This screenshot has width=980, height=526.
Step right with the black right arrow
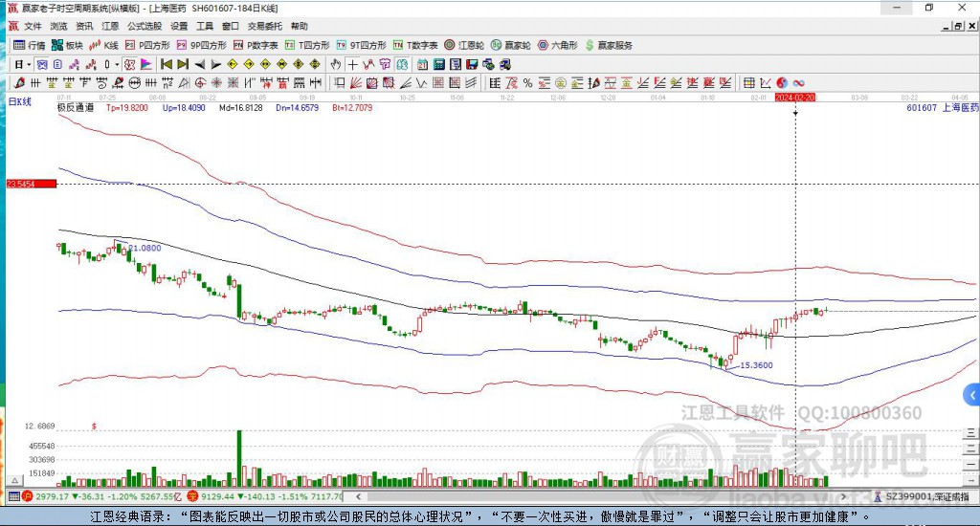click(215, 64)
